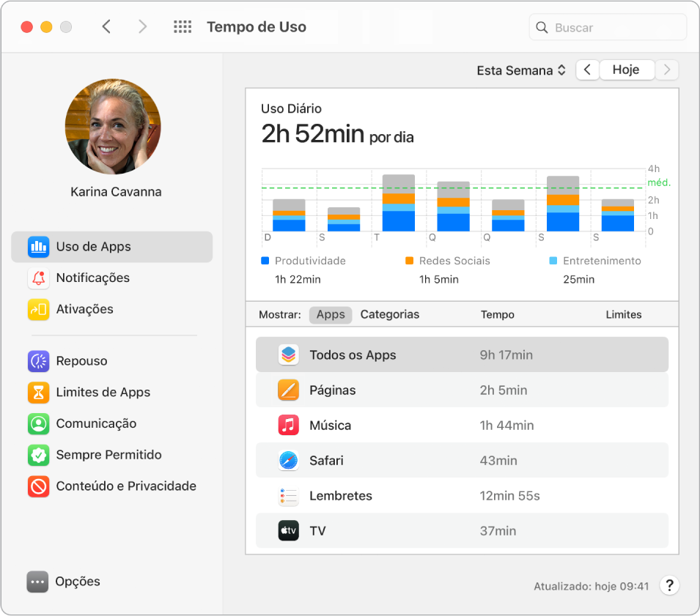This screenshot has width=700, height=616.
Task: Switch to the Categorias view tab
Action: point(390,314)
